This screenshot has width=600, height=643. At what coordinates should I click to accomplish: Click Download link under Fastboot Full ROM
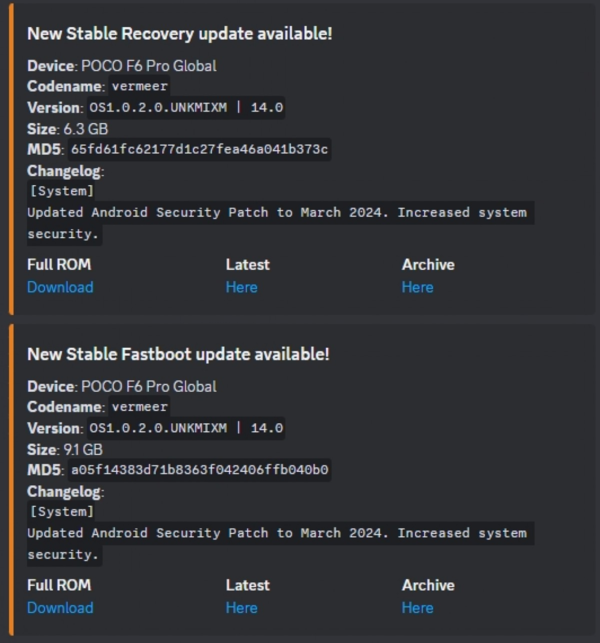pos(60,607)
